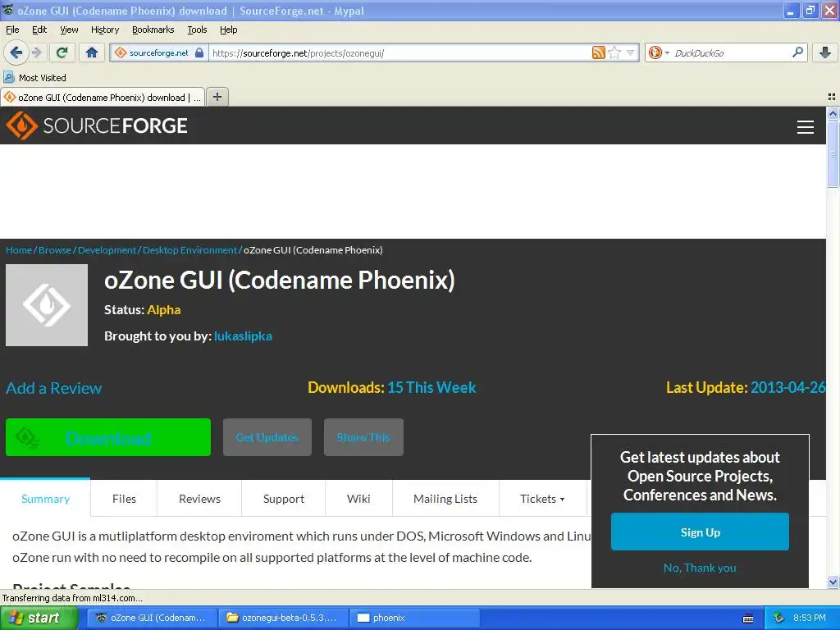Go back using the browser back arrow

pos(16,52)
